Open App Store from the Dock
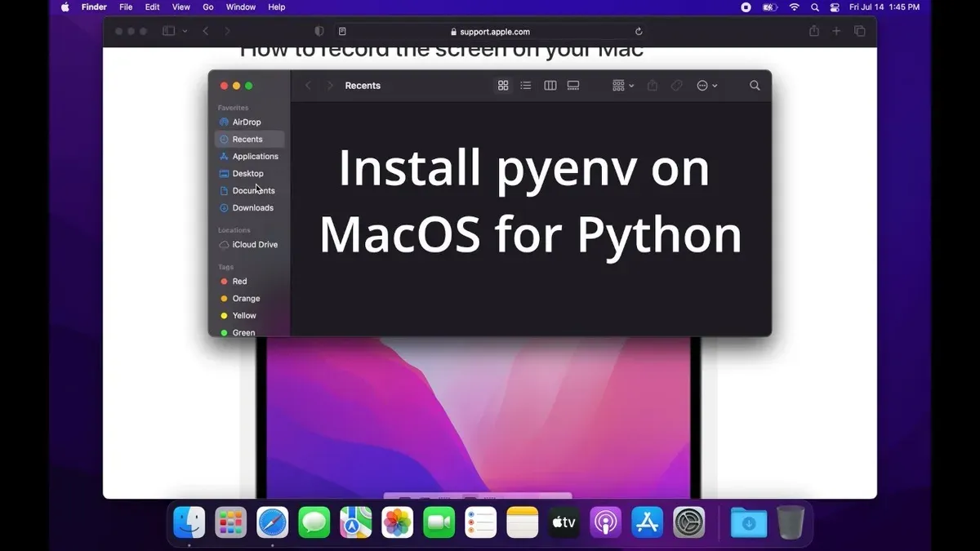Screen dimensions: 980x551 (648, 522)
